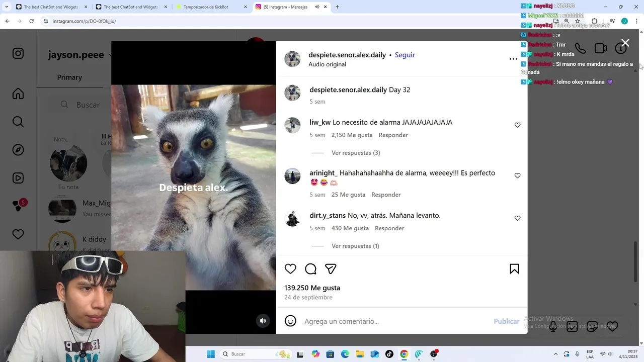Reload the page in Chrome
The image size is (644, 362).
31,21
